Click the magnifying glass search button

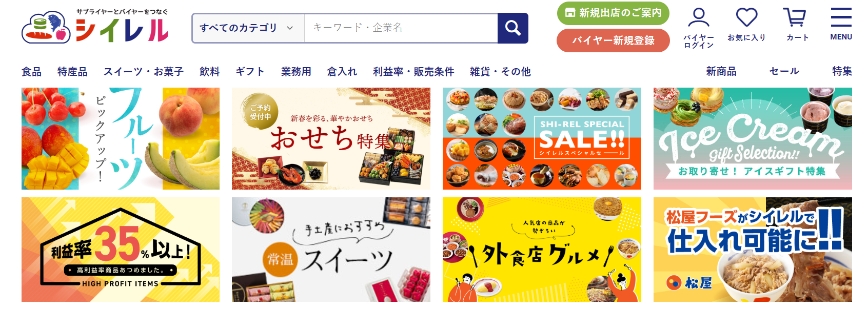click(512, 28)
